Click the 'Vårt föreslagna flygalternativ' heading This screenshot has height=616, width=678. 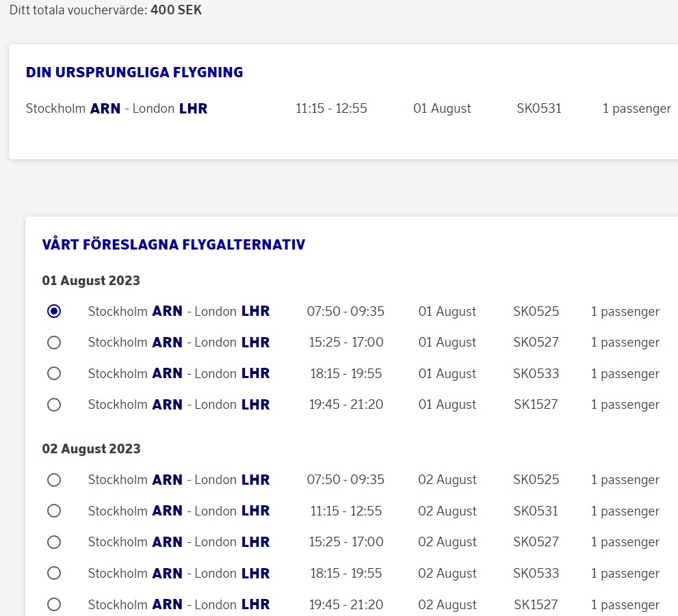[173, 245]
